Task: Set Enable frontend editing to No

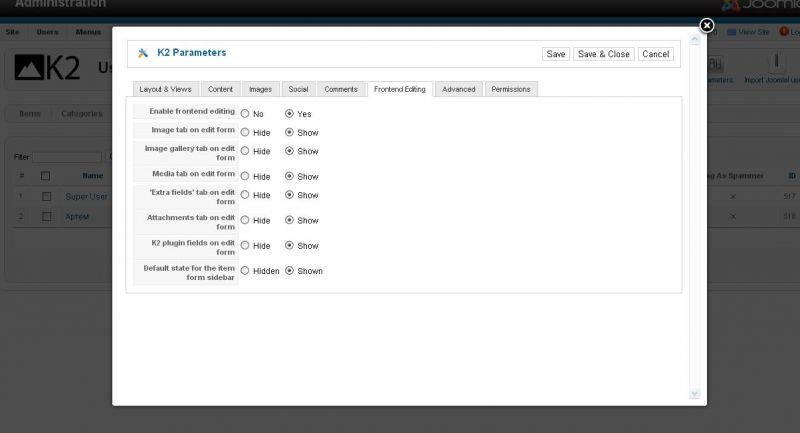Action: pos(245,114)
